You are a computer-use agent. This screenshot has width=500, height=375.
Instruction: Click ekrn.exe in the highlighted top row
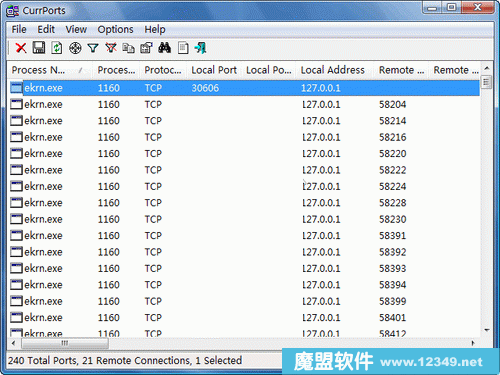coord(43,88)
